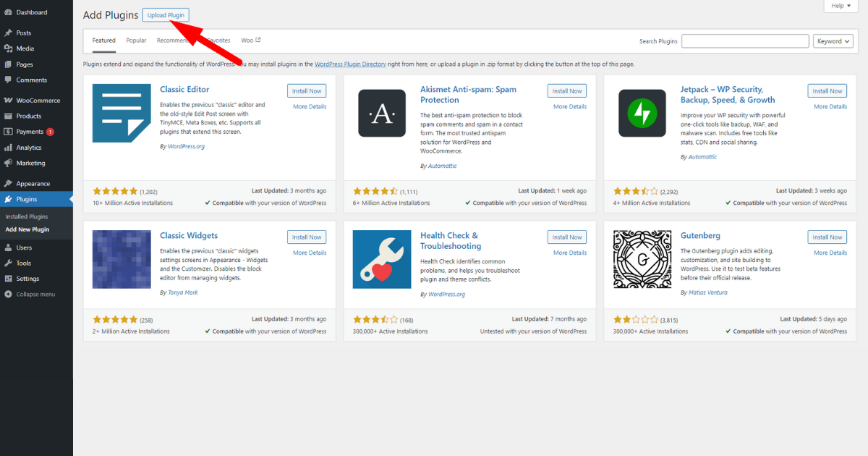Click Classic Editor five-star rating
Viewport: 868px width, 456px height.
click(x=115, y=191)
